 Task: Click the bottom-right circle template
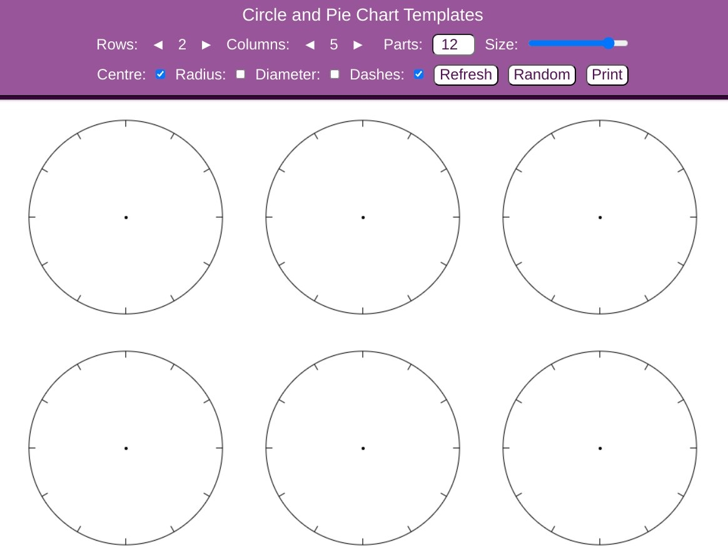600,448
